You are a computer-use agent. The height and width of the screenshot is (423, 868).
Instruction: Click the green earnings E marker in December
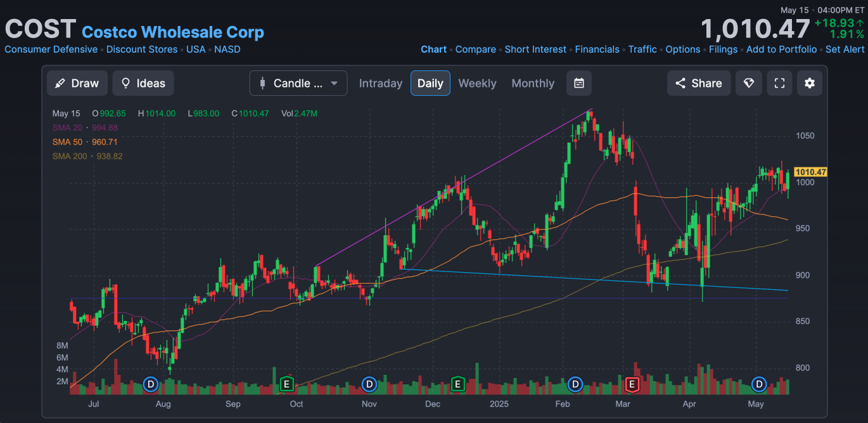457,384
